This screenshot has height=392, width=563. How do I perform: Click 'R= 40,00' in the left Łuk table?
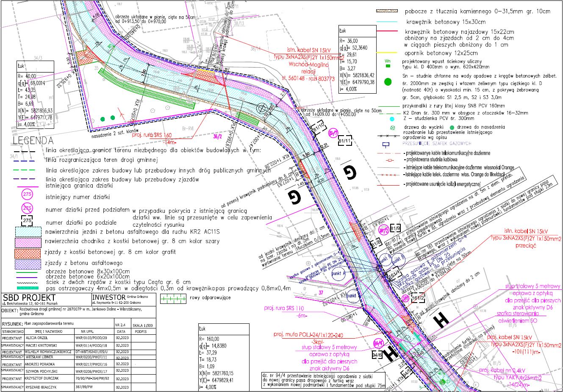28,76
